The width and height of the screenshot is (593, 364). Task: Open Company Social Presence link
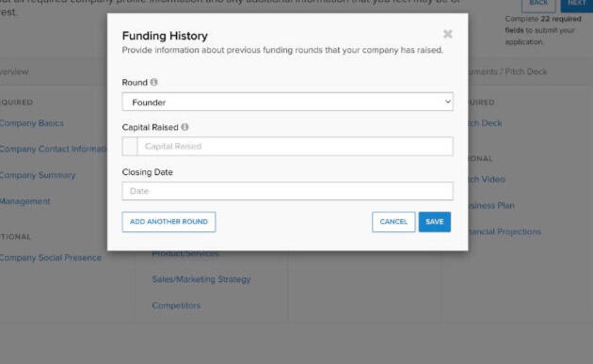point(51,258)
